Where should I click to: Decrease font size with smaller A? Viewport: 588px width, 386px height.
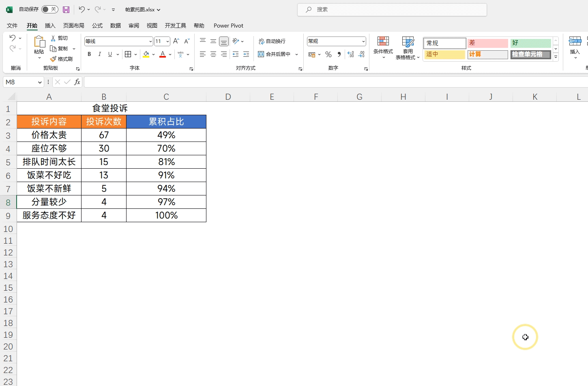[187, 41]
